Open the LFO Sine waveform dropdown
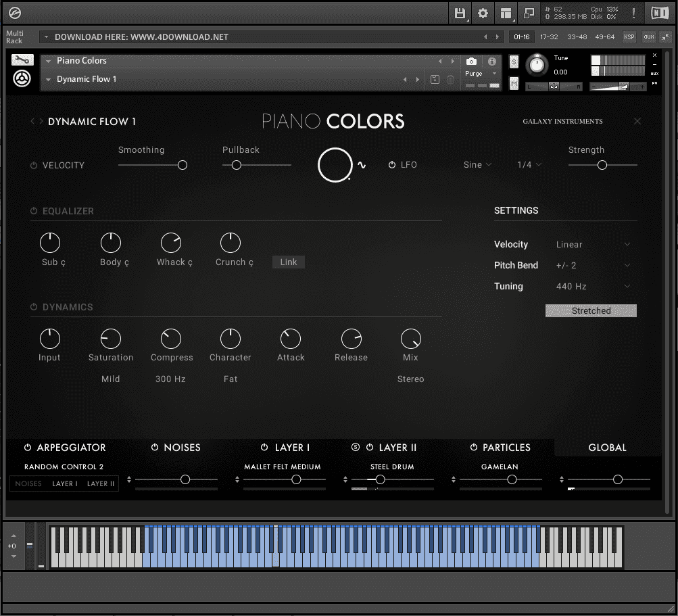Viewport: 678px width, 616px height. 477,164
